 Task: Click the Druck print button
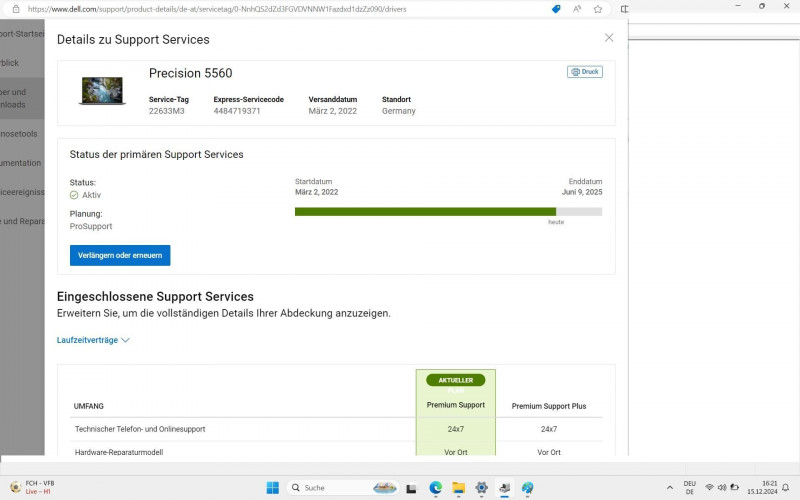pyautogui.click(x=585, y=72)
